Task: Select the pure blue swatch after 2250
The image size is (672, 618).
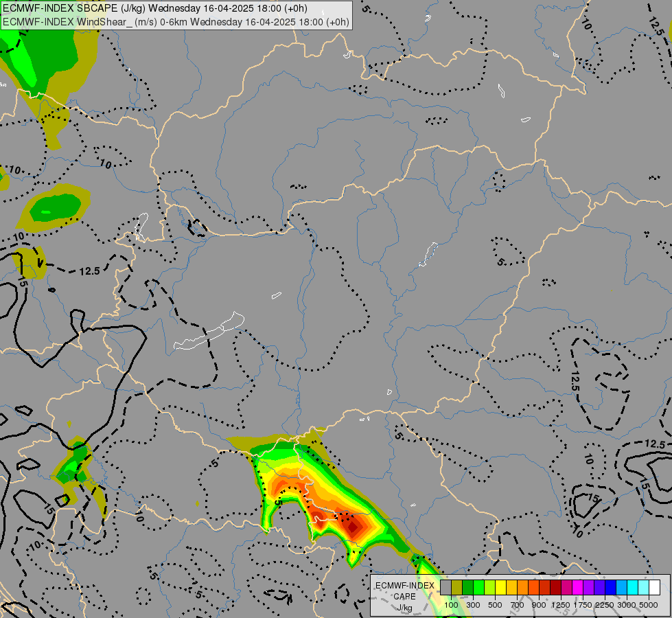Action: (x=611, y=588)
